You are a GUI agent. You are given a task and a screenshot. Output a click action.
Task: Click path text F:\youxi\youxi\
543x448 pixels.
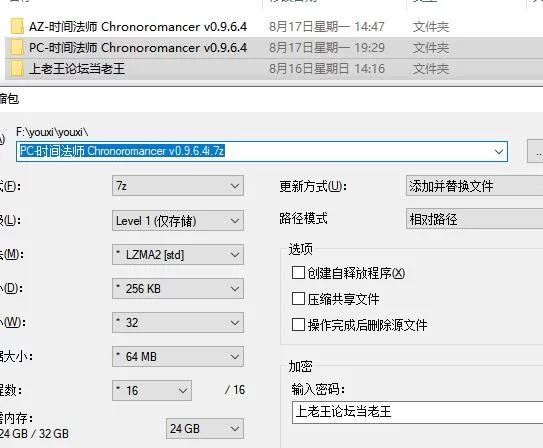point(52,132)
